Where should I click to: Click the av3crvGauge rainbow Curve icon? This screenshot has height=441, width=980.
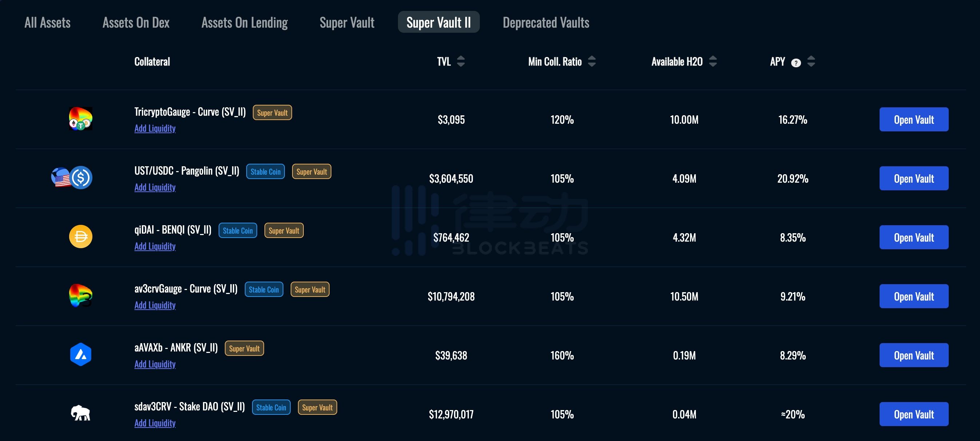80,295
